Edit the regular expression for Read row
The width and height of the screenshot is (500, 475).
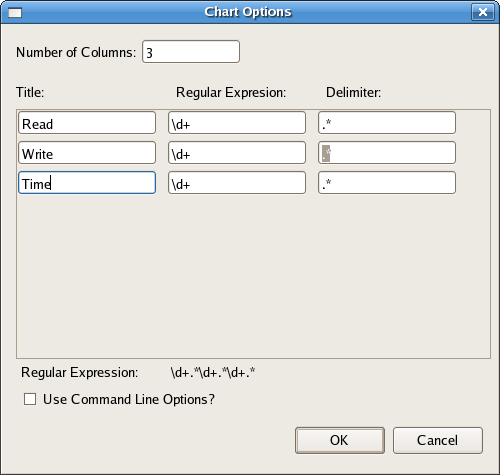[237, 123]
